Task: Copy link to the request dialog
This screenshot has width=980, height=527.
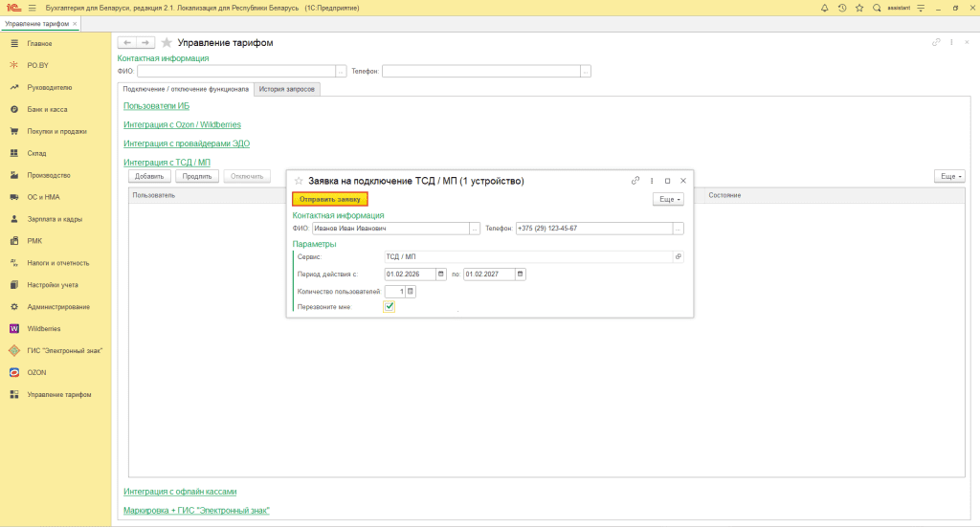Action: point(635,181)
